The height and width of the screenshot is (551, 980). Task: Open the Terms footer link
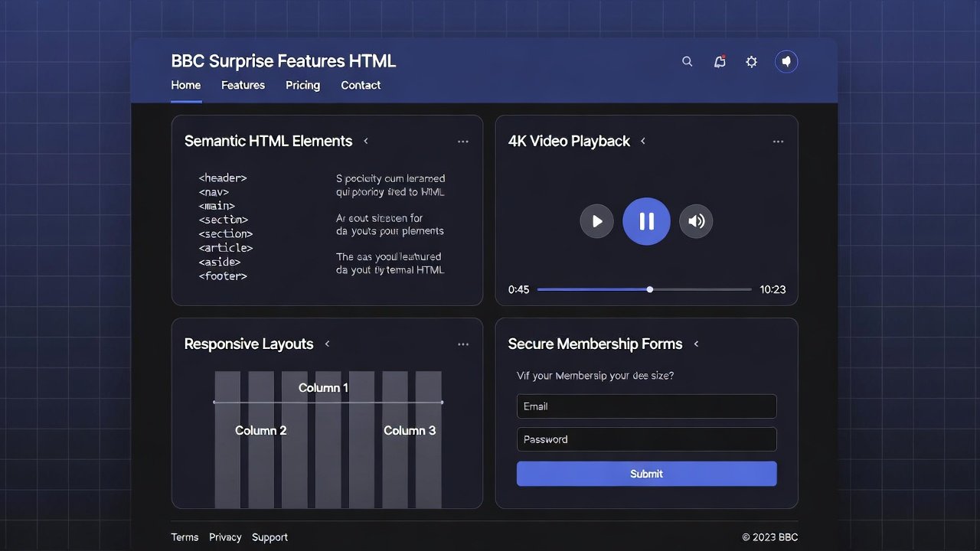pos(185,537)
